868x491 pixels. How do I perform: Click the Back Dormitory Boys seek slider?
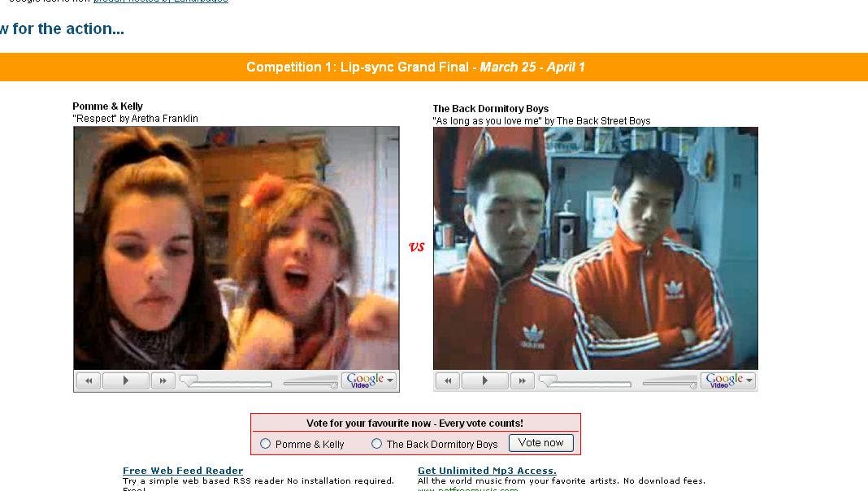click(585, 382)
